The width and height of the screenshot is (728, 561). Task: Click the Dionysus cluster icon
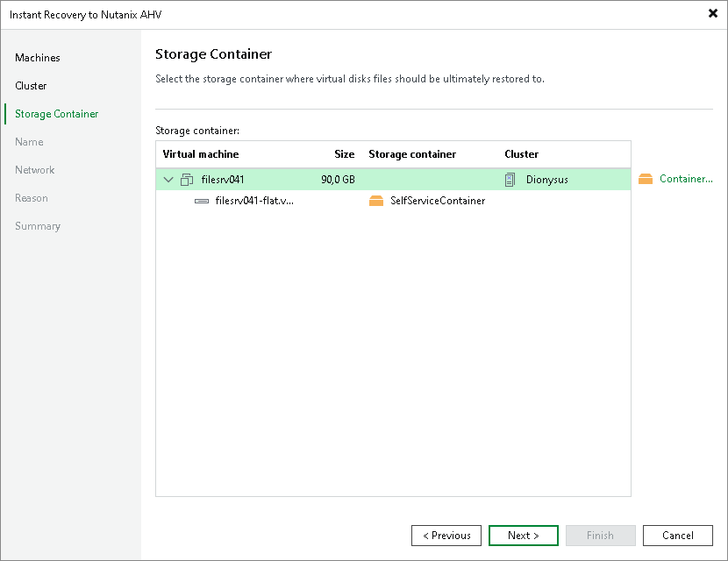pos(510,180)
